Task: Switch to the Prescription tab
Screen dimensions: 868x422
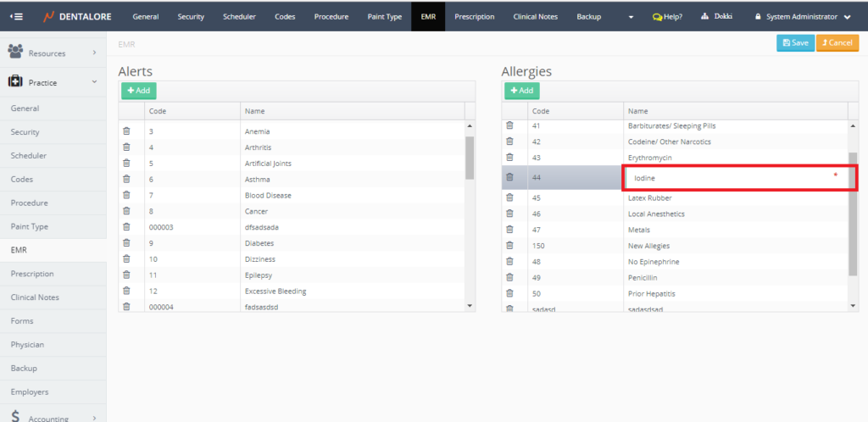Action: 474,16
